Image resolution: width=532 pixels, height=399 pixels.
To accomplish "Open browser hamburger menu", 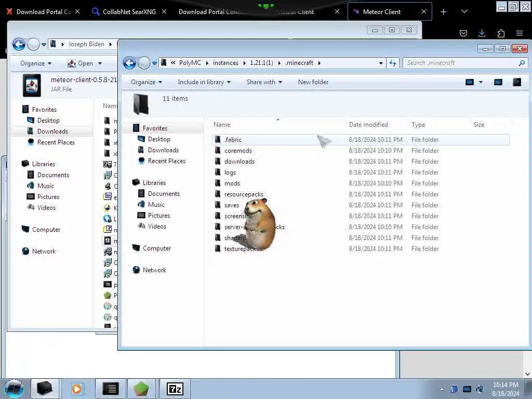I will tap(520, 33).
